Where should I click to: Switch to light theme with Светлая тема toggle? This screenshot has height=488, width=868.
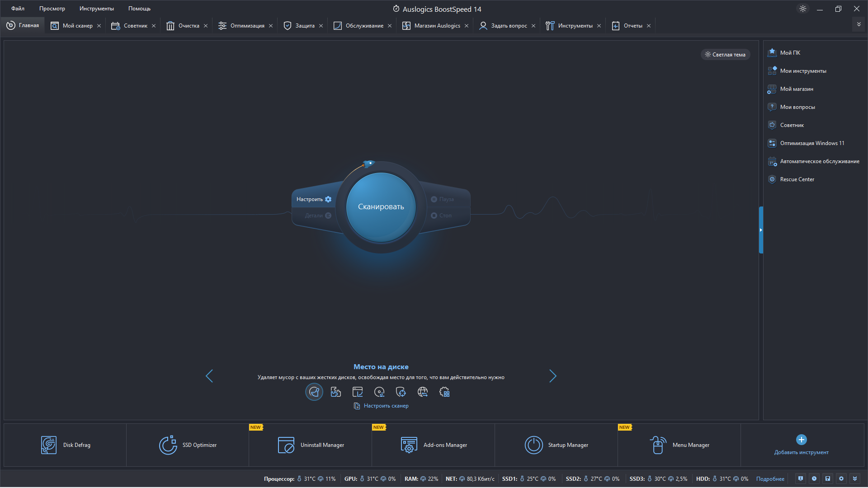(725, 55)
